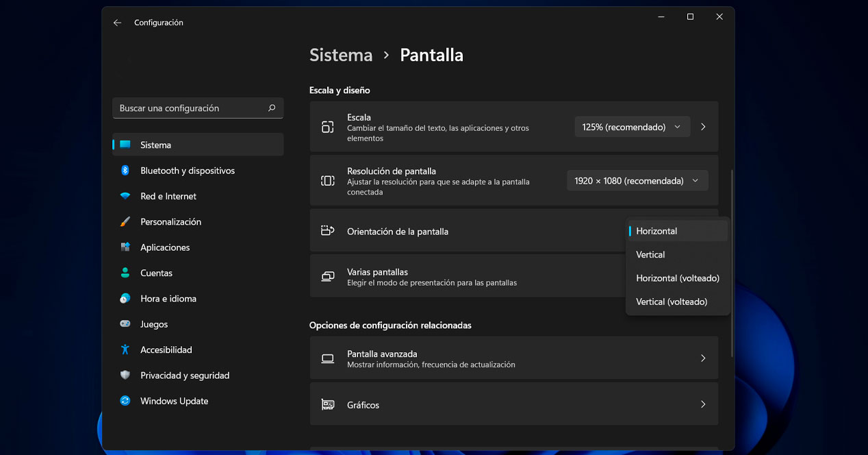
Task: Select the Juegos controller icon
Action: pos(125,323)
